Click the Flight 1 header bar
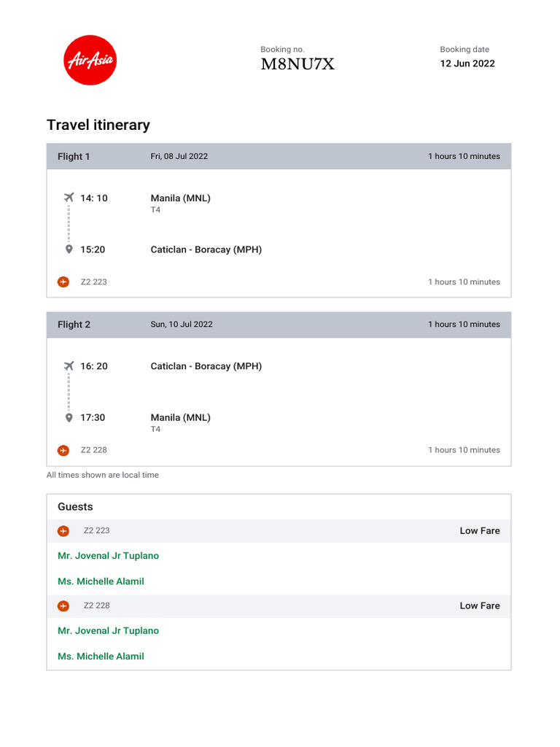Viewport: 560px width, 747px height. 279,156
